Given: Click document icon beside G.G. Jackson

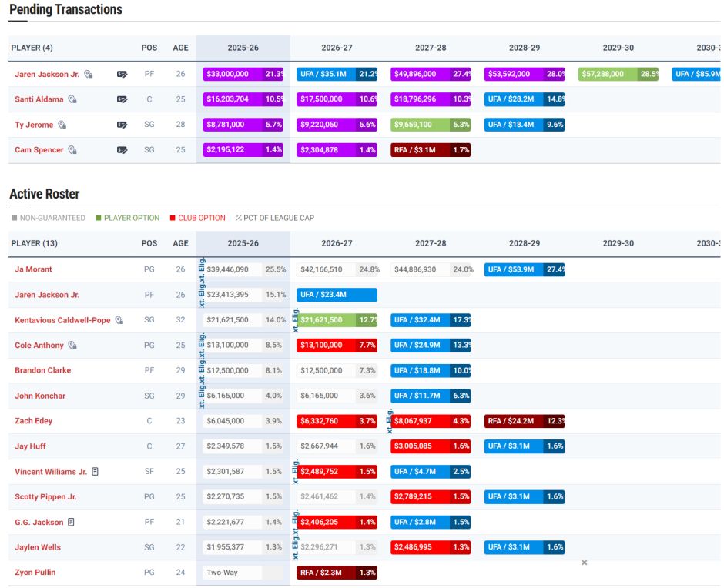Looking at the screenshot, I should [71, 522].
